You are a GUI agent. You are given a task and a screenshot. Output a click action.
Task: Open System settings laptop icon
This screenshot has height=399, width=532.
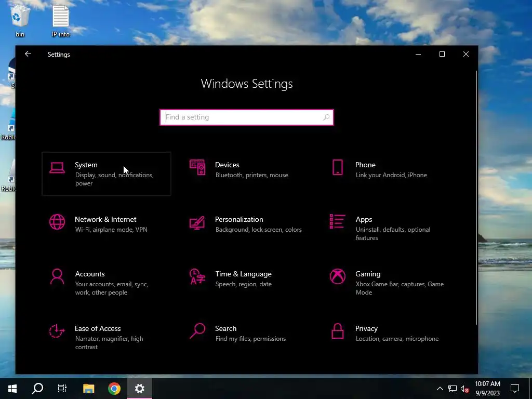coord(57,168)
